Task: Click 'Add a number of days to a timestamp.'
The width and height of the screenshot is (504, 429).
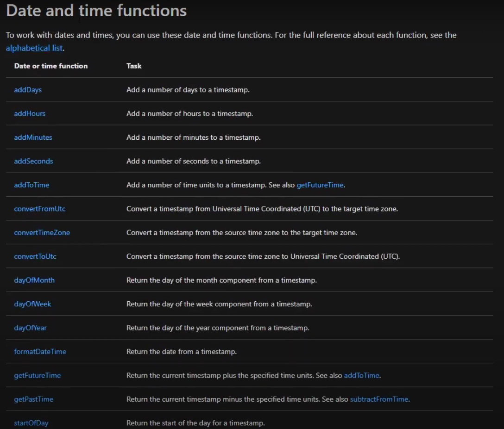Action: click(188, 90)
